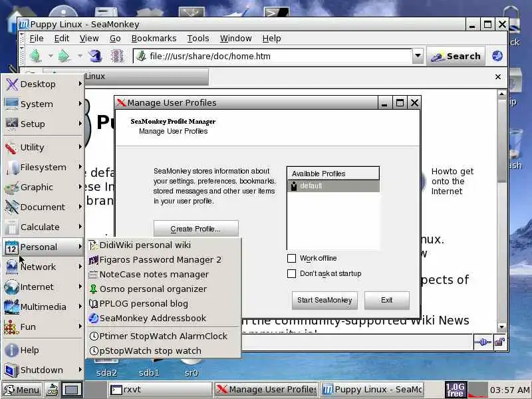Close the browser tab with X
The height and width of the screenshot is (399, 532).
pyautogui.click(x=497, y=76)
